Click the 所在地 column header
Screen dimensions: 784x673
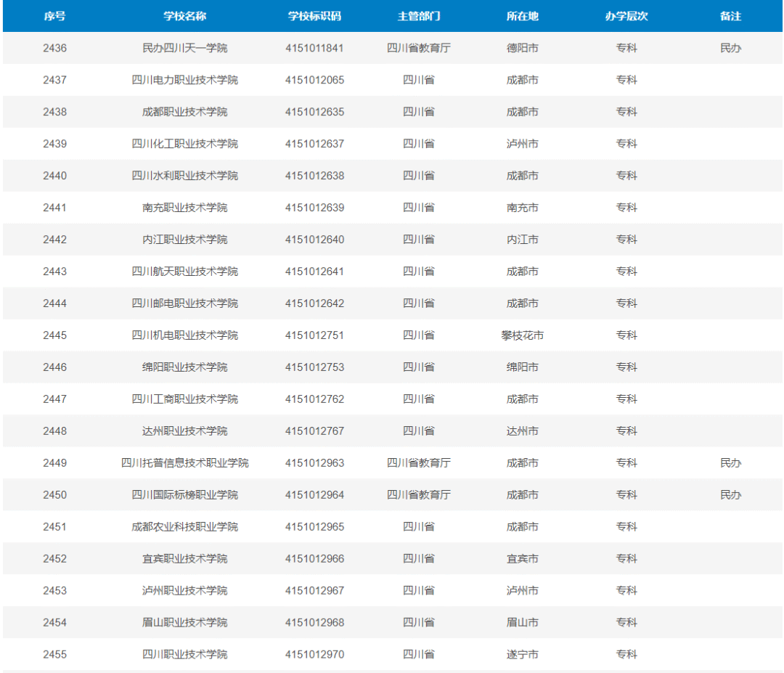(523, 16)
